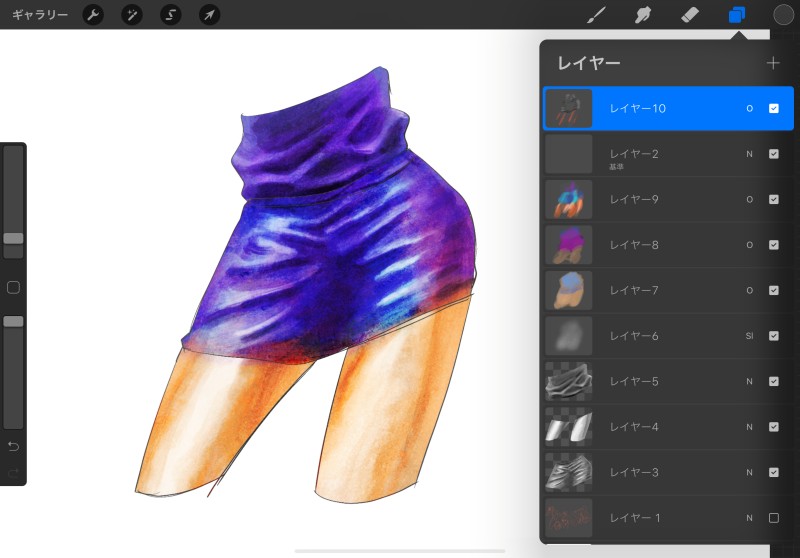Activate the Selection tool (S icon)
The image size is (800, 558).
[170, 15]
